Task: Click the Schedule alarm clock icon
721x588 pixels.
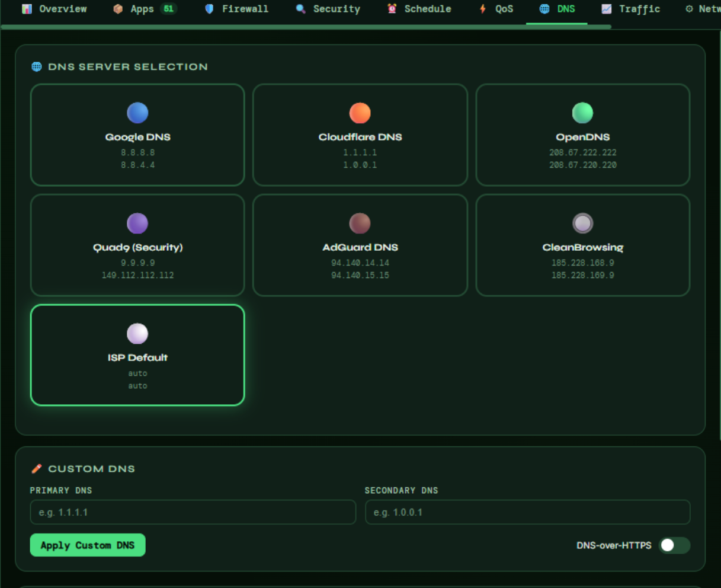Action: click(392, 9)
